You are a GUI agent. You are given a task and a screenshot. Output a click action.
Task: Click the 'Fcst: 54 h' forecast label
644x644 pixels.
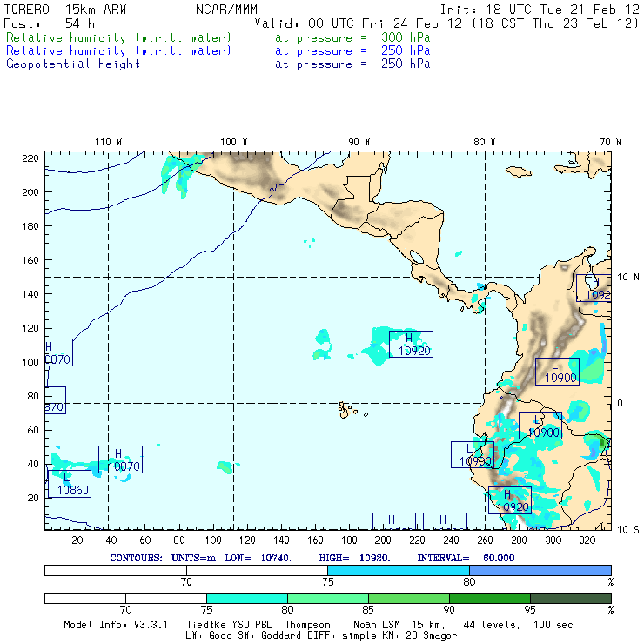[x=49, y=23]
